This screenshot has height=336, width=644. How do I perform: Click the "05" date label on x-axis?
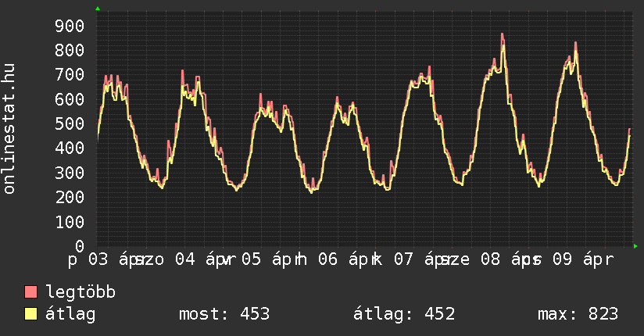point(251,259)
